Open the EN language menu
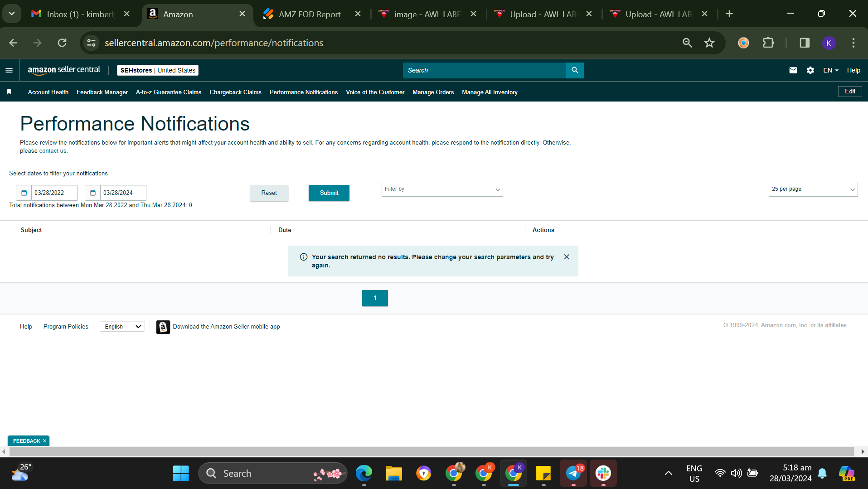 point(830,70)
